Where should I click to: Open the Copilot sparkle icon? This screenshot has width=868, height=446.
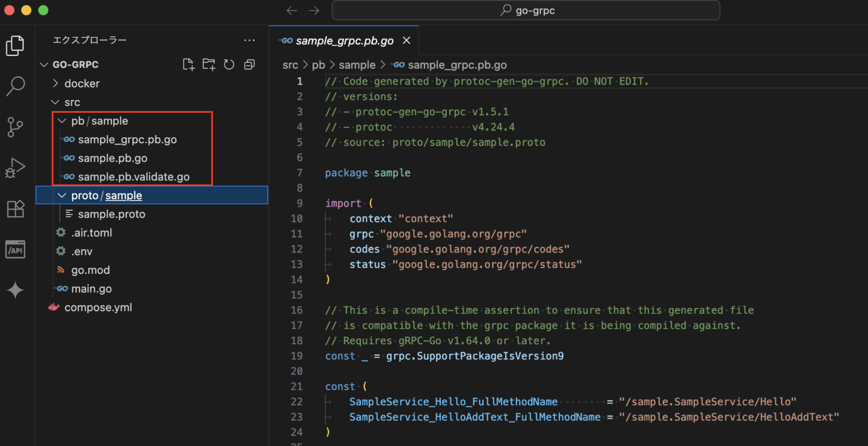(x=15, y=290)
